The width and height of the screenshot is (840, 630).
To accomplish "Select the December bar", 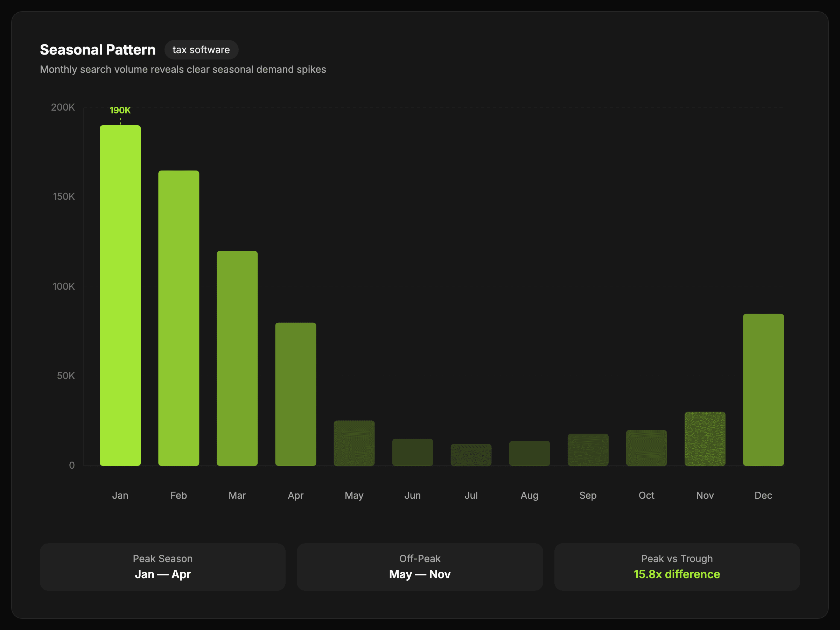I will point(763,390).
